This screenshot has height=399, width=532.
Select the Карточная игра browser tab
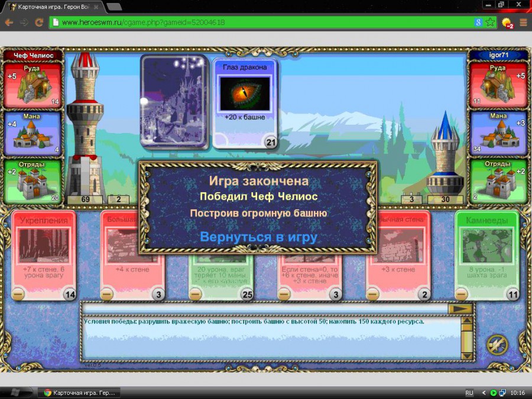click(53, 7)
